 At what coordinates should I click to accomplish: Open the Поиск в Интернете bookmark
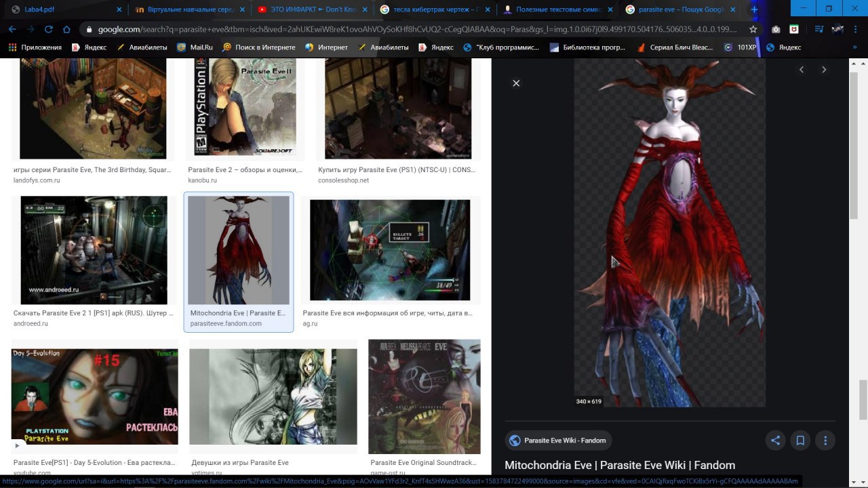259,47
